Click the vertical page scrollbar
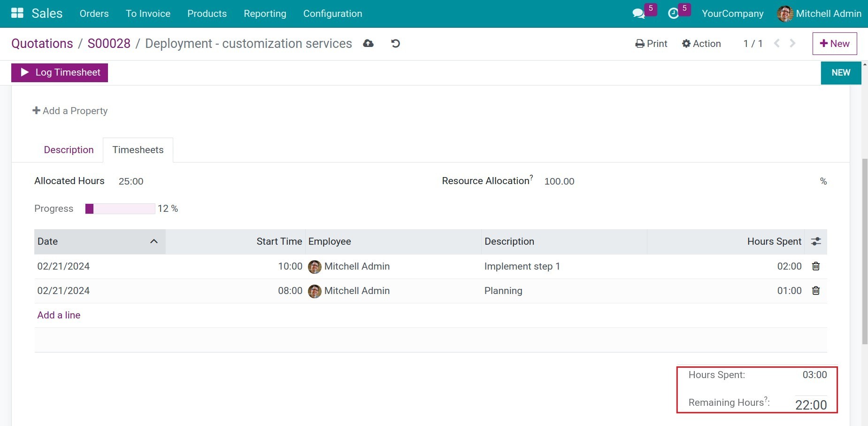 point(865,251)
